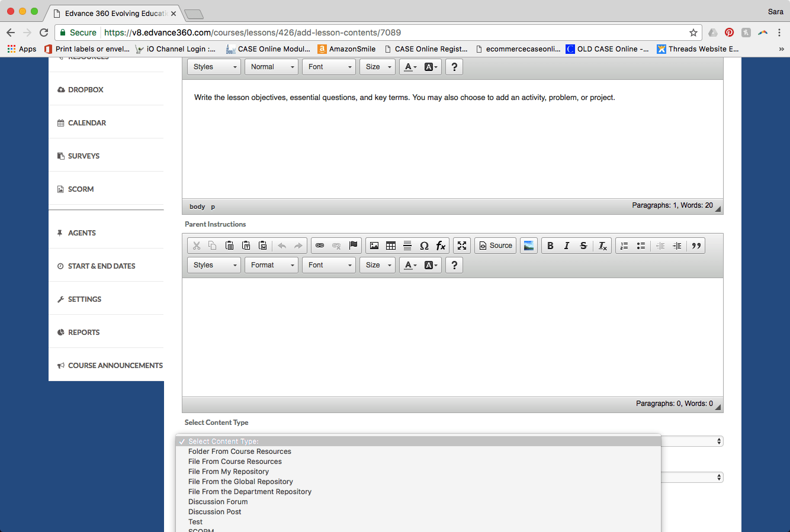
Task: Toggle bold formatting
Action: coord(550,246)
